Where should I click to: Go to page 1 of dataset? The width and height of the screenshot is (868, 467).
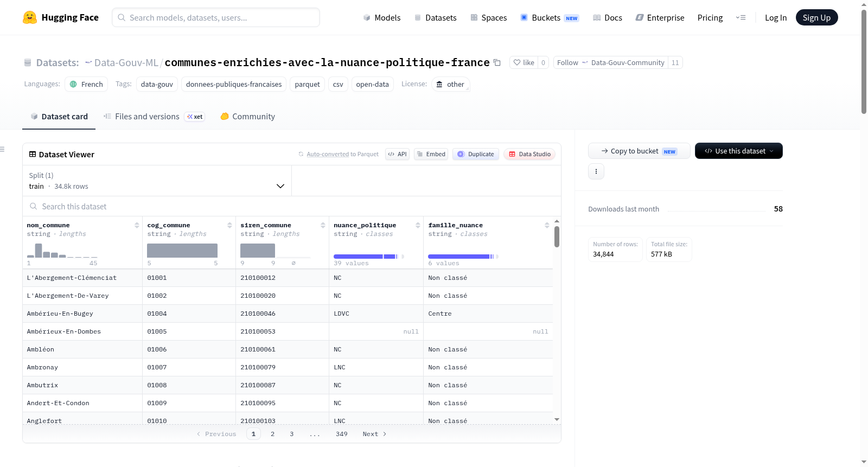click(x=253, y=434)
